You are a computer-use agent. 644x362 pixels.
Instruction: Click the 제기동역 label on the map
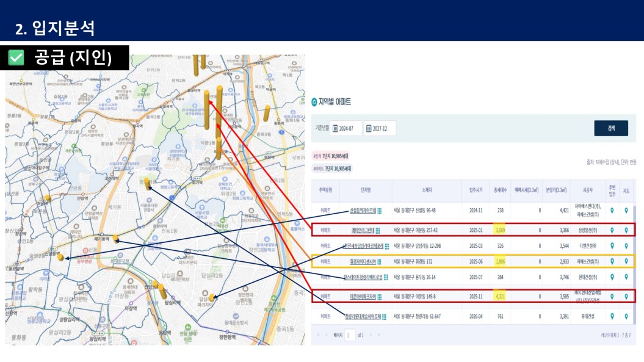tap(101, 239)
